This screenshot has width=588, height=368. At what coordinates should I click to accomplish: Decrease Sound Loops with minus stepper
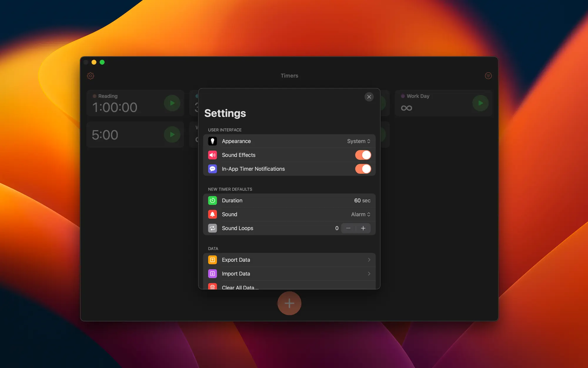click(348, 228)
